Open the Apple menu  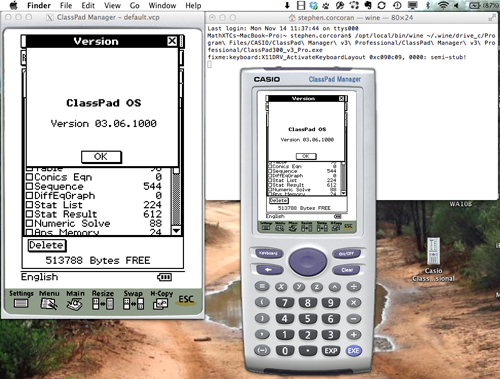pos(13,5)
